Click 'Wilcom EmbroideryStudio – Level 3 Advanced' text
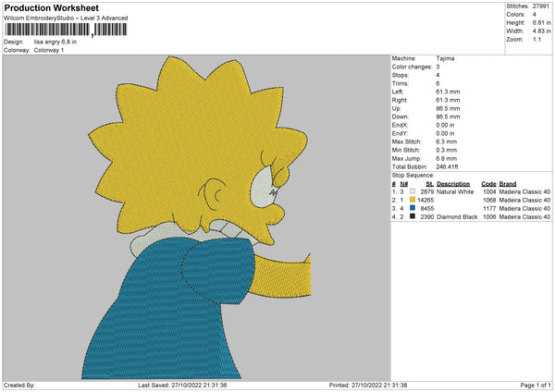This screenshot has width=555, height=392. point(66,18)
